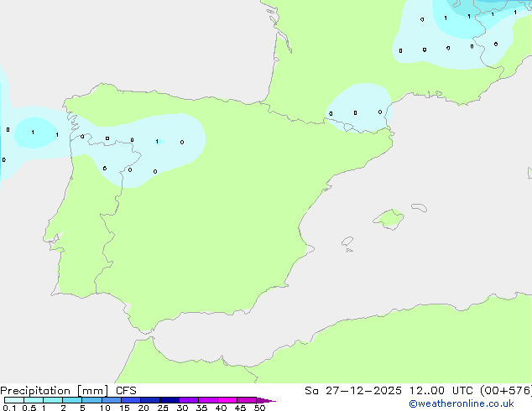Select the 35–40 mm legend color swatch
This screenshot has width=532, height=411.
pos(208,400)
